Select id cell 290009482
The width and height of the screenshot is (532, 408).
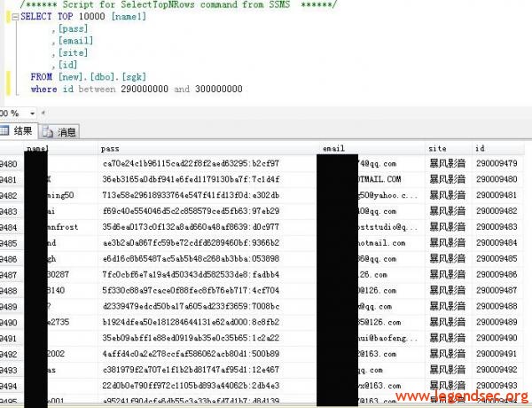pyautogui.click(x=497, y=211)
